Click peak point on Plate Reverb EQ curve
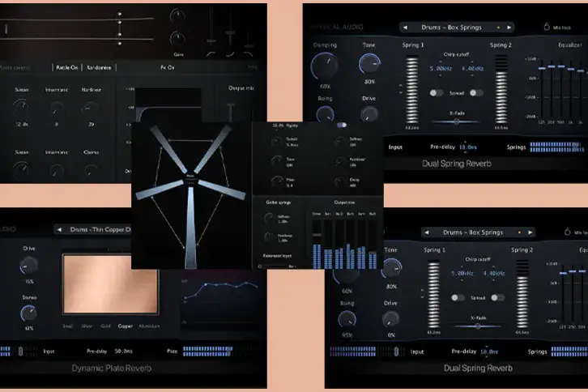 tap(206, 285)
